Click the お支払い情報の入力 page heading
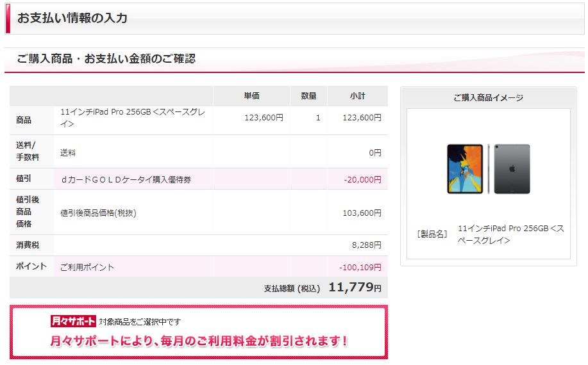 tap(72, 18)
